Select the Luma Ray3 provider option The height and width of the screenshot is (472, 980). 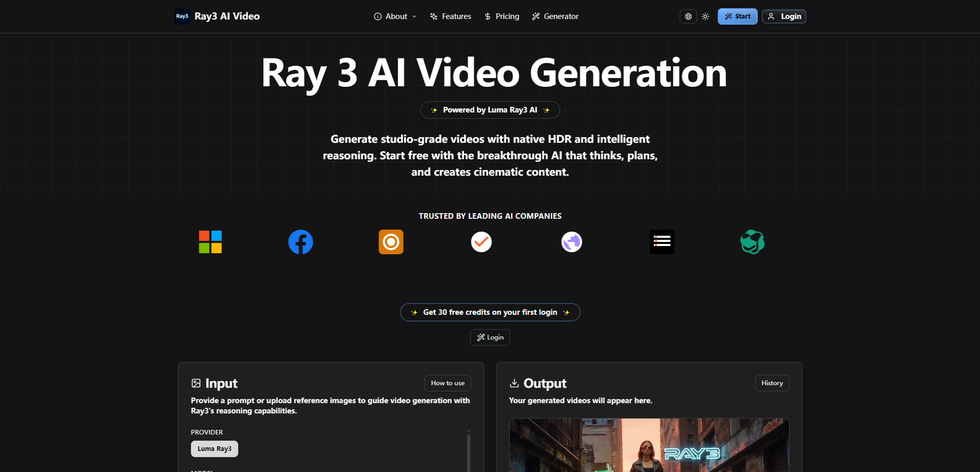click(214, 448)
